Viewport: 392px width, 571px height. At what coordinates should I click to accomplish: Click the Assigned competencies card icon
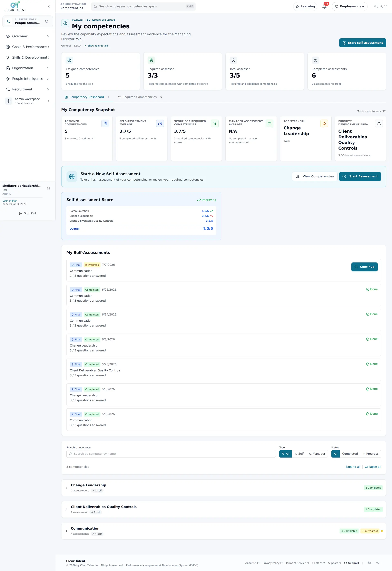[69, 60]
